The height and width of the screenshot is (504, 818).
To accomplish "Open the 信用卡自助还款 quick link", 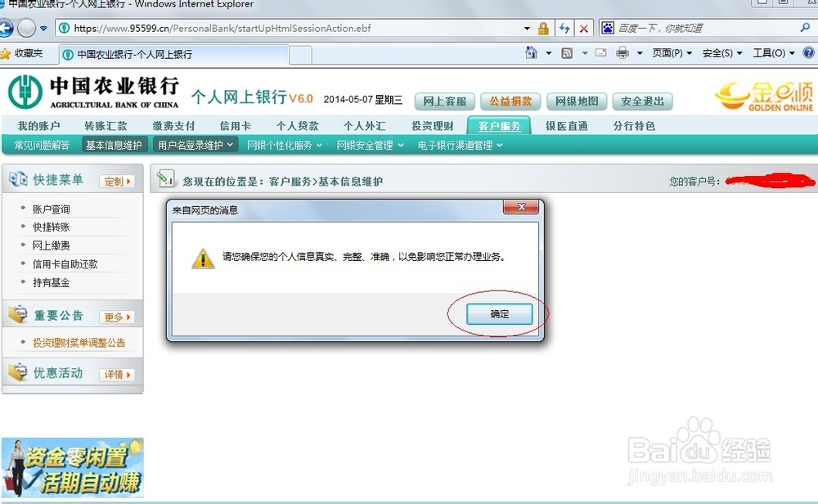I will (65, 263).
